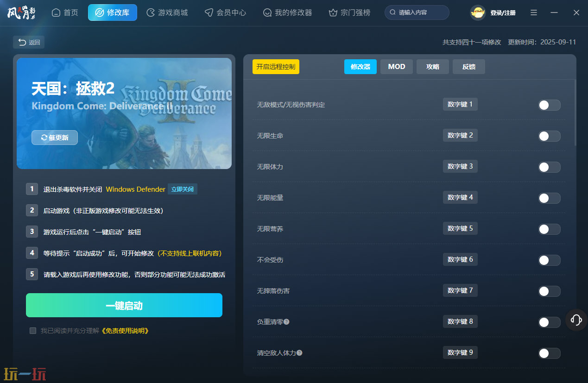Viewport: 588px width, 383px height.
Task: Close the application window
Action: 576,13
